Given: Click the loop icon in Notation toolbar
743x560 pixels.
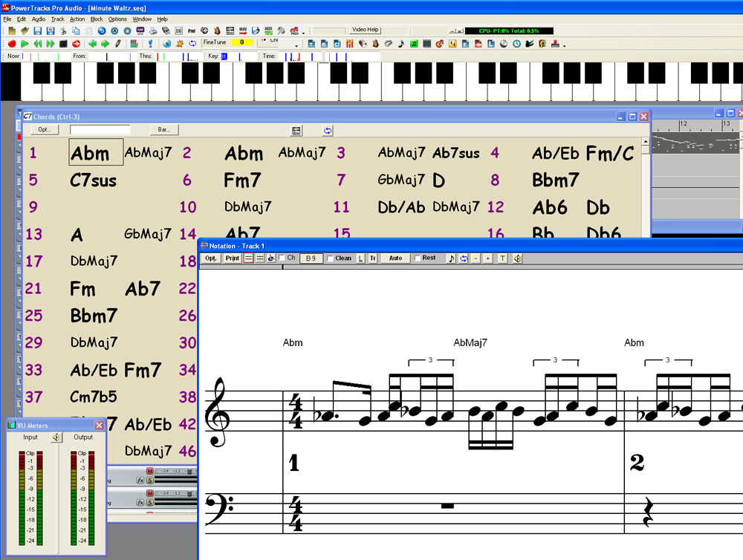Looking at the screenshot, I should [464, 258].
